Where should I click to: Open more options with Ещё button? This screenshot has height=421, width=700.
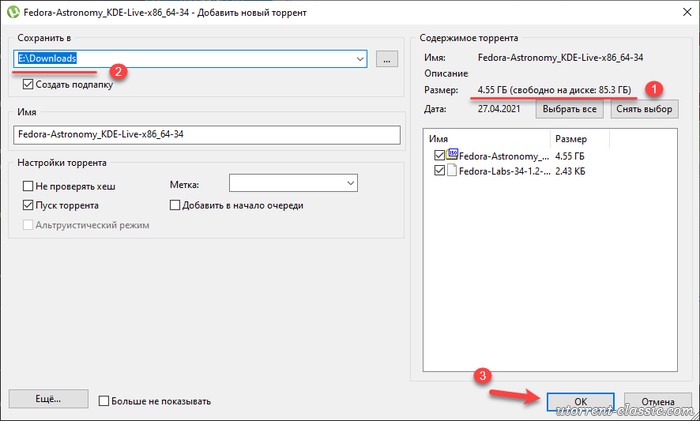[48, 399]
